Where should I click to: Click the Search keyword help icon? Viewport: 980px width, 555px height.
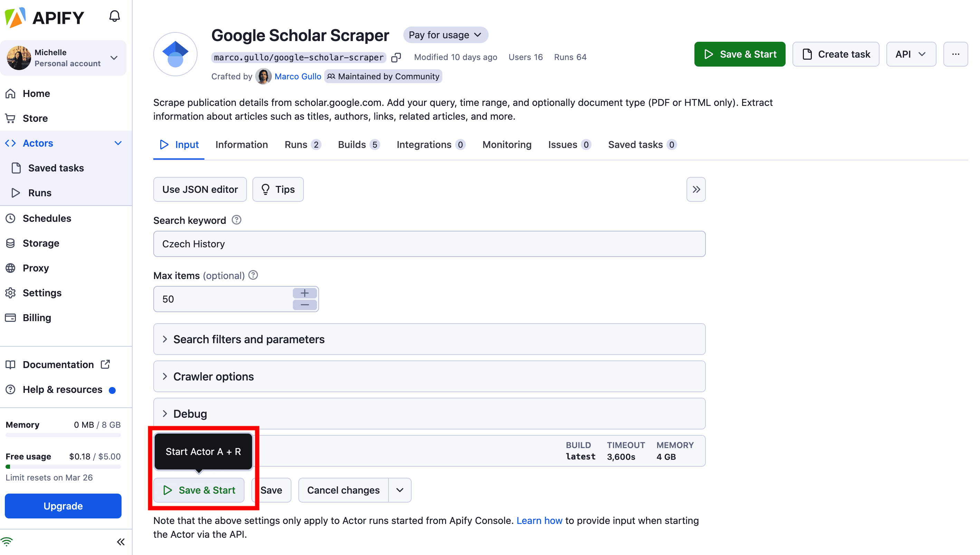tap(236, 220)
